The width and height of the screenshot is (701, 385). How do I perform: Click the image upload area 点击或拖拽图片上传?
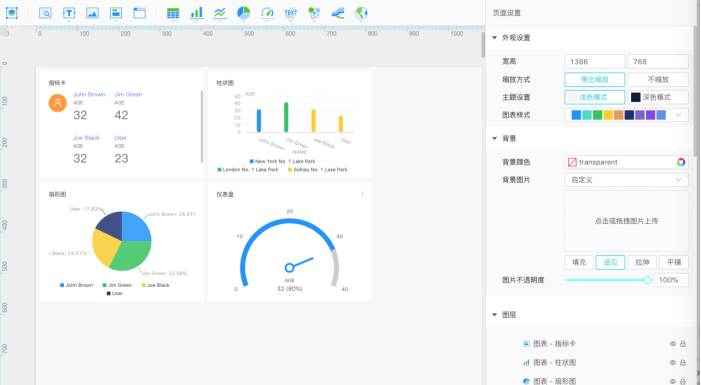point(626,221)
